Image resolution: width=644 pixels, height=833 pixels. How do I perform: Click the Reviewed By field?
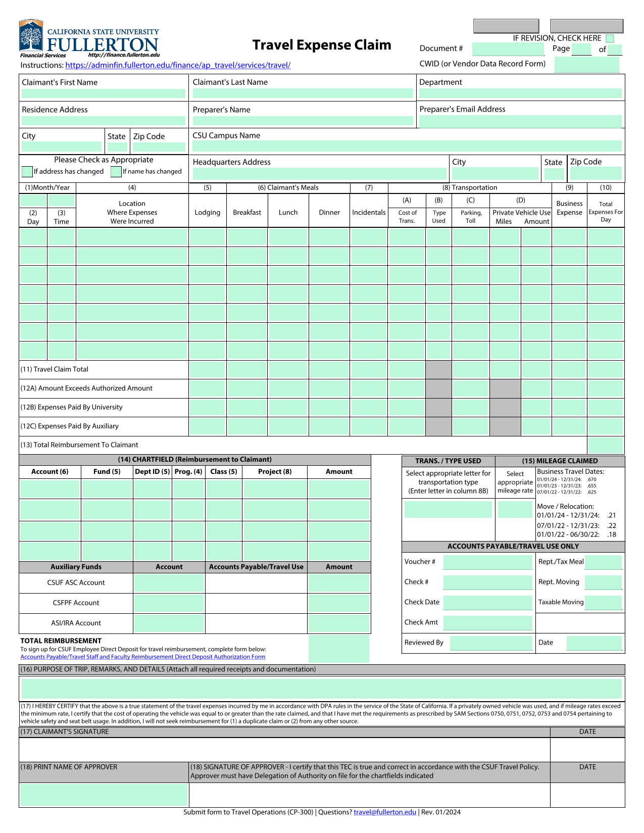point(491,643)
